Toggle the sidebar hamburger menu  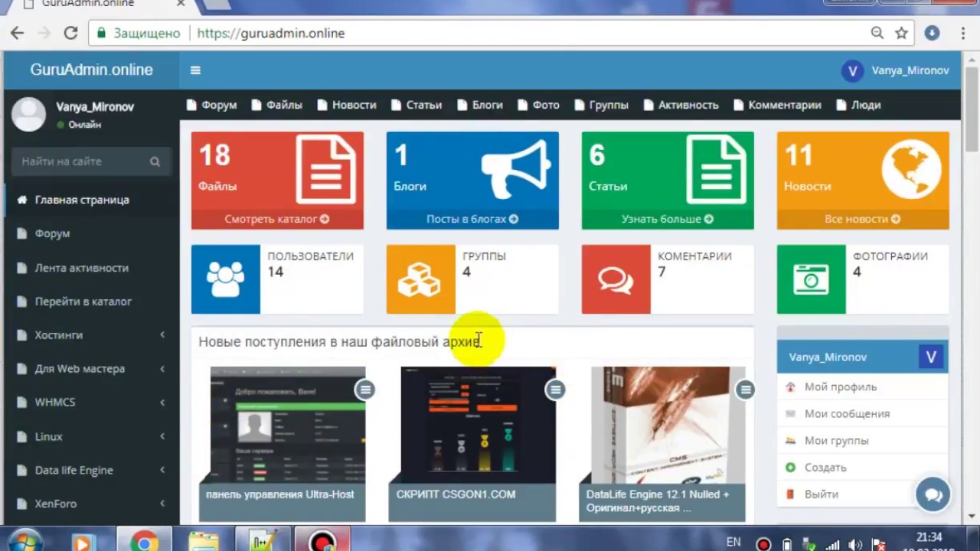point(195,70)
